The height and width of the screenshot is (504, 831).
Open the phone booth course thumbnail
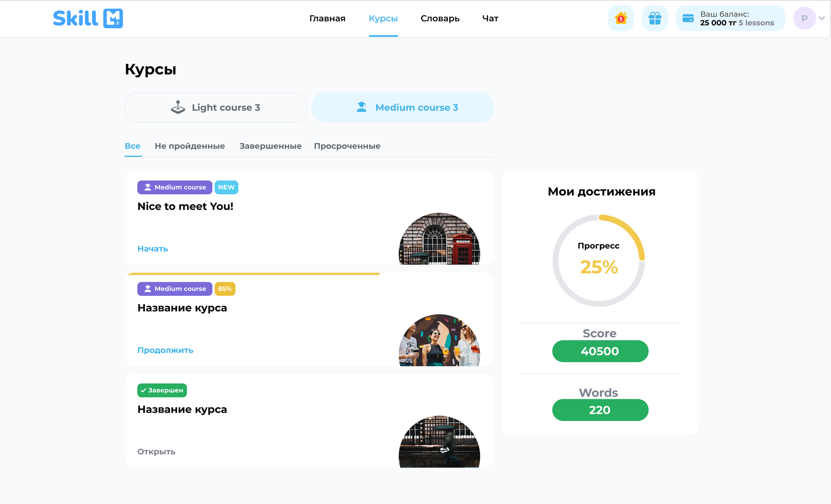tap(439, 239)
